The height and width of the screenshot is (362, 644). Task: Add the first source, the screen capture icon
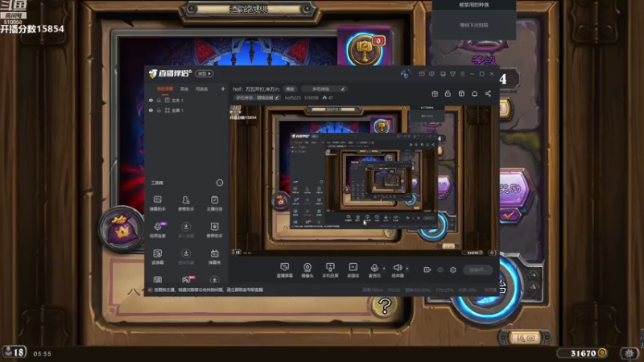[284, 270]
